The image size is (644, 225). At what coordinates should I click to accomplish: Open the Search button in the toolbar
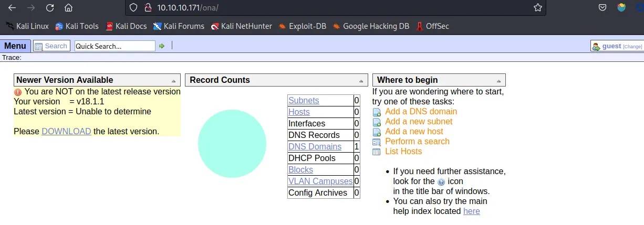click(x=51, y=46)
